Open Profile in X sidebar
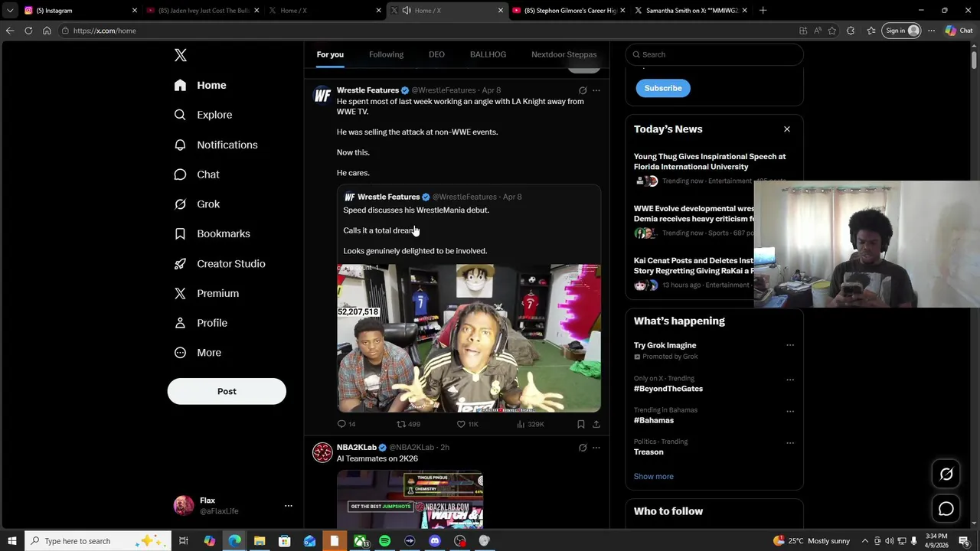This screenshot has width=980, height=551. pyautogui.click(x=201, y=323)
